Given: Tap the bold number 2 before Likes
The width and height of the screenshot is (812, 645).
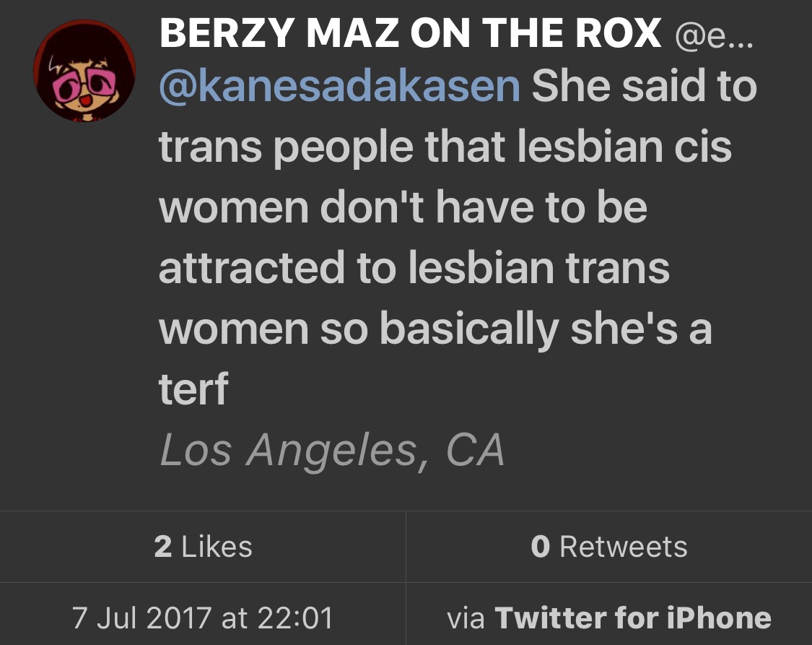Looking at the screenshot, I should click(x=163, y=547).
